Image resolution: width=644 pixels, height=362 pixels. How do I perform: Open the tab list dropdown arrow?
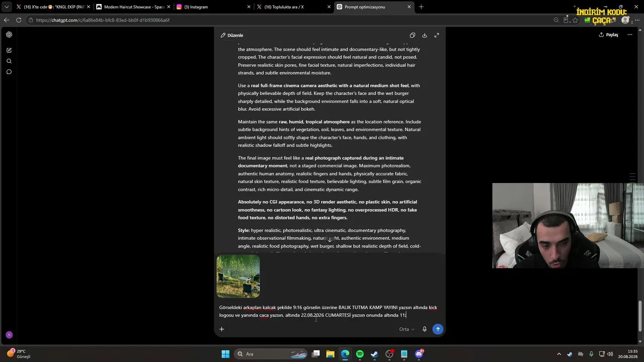point(6,7)
